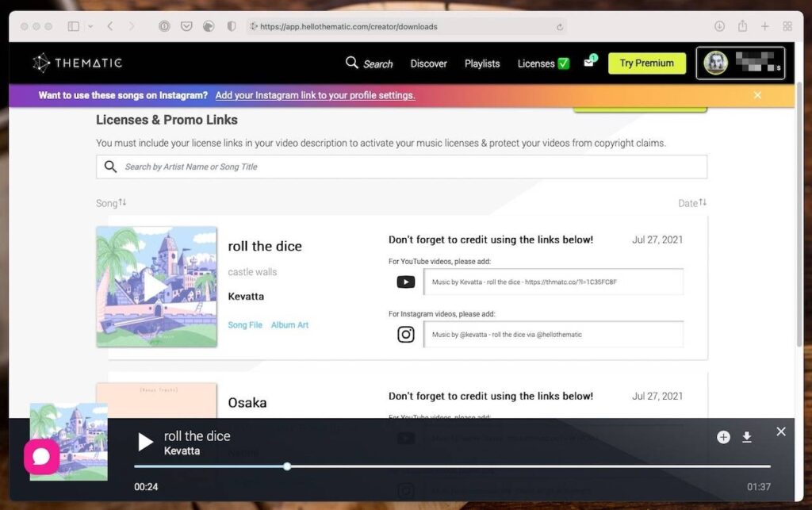The width and height of the screenshot is (812, 510).
Task: Click the Osaka song title
Action: (247, 402)
